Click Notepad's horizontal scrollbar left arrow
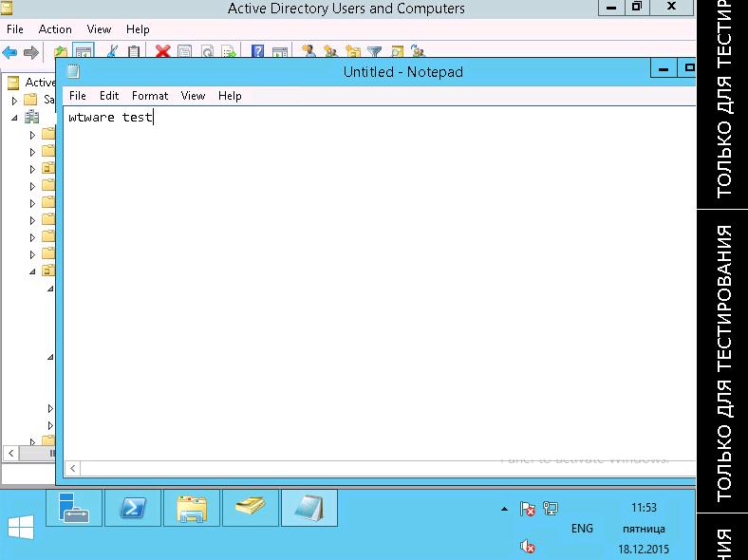The image size is (748, 560). [73, 469]
